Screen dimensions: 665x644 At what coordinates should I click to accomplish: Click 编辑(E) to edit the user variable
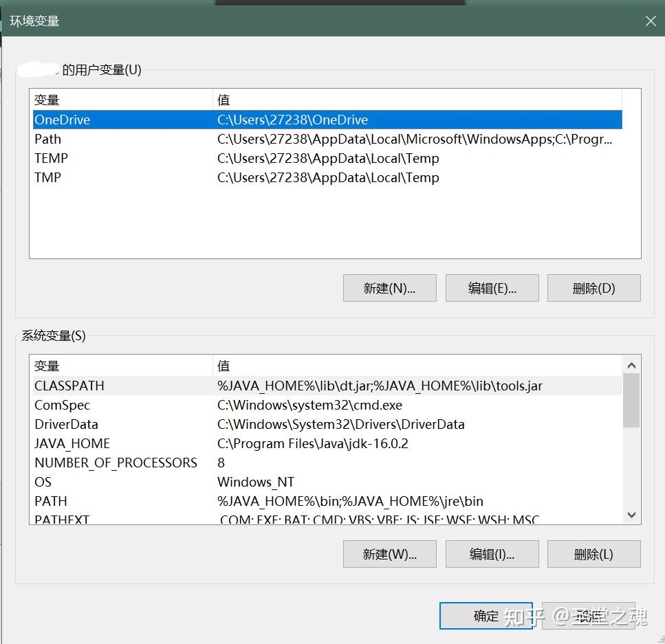(492, 287)
